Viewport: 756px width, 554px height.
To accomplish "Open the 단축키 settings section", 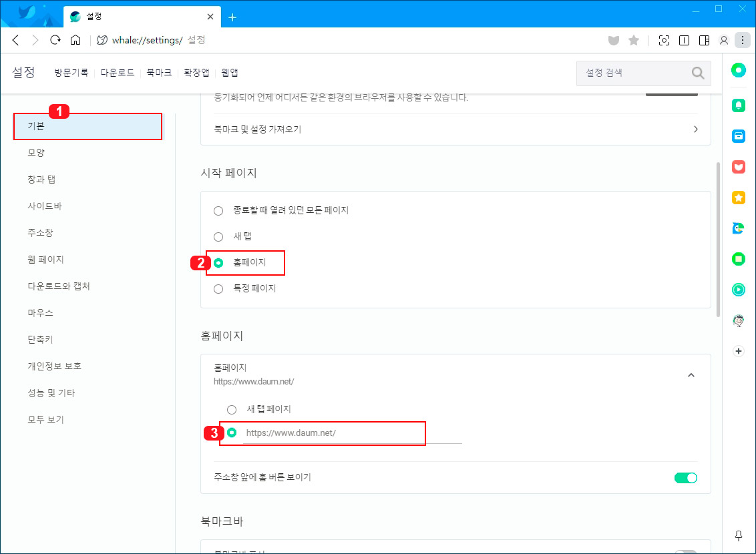I will [39, 339].
